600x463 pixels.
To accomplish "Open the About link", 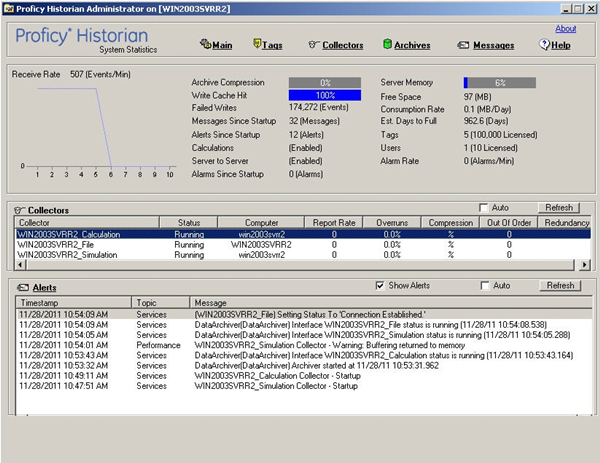I will (565, 29).
